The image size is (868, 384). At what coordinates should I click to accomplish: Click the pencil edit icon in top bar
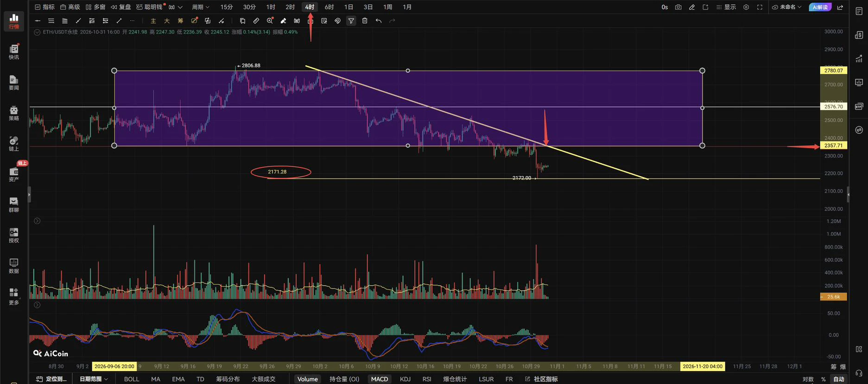coord(692,7)
